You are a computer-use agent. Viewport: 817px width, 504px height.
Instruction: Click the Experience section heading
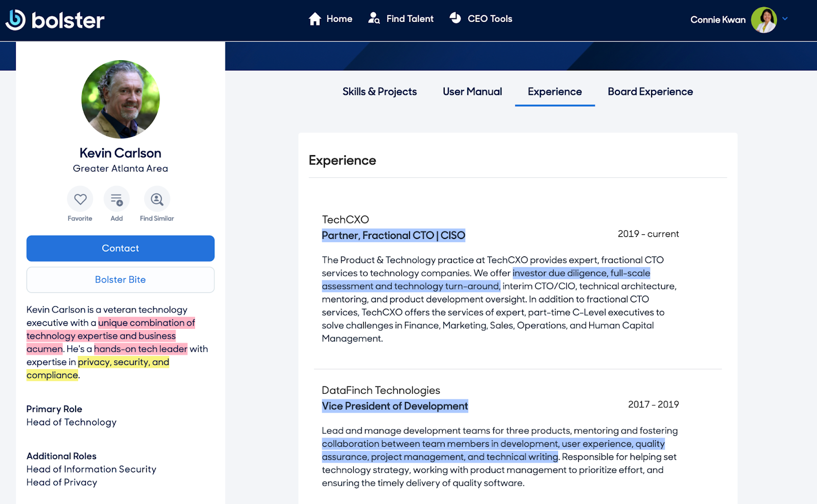(342, 160)
